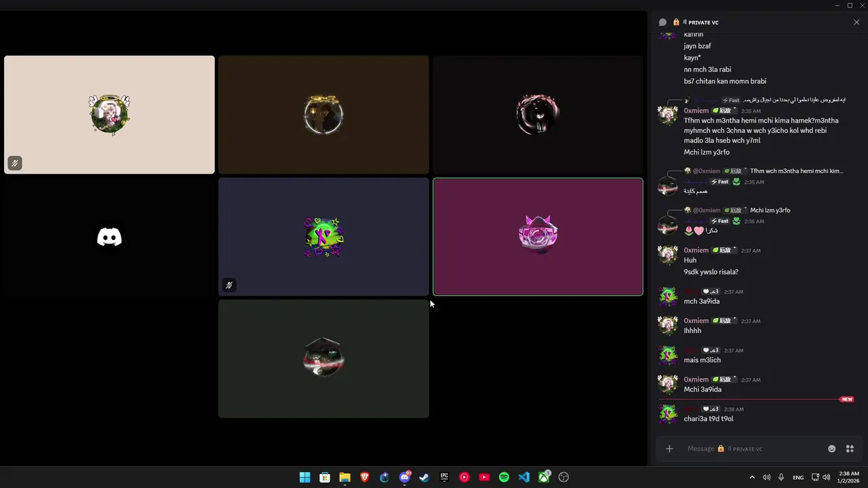This screenshot has width=868, height=488.
Task: Open reply preview 'Tfhm wch m3ntha hemi mchi kim...'
Action: click(797, 171)
